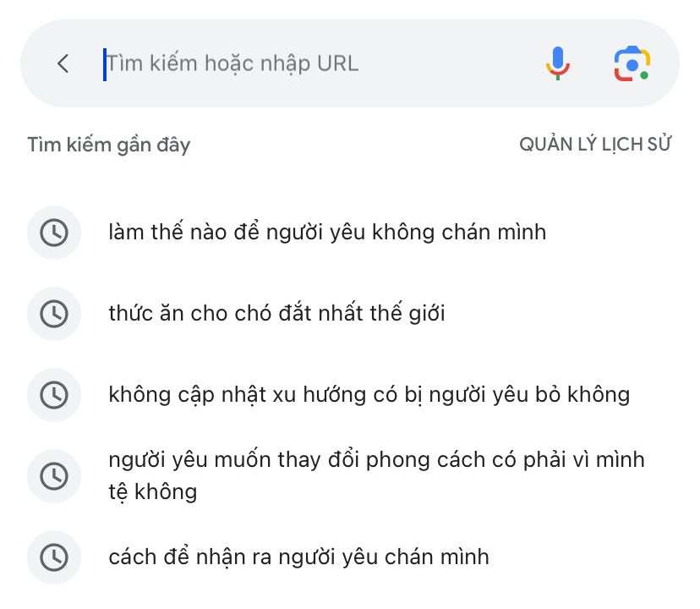Click the clock icon beside "thức ăn cho chó"
Viewport: 700px width, 609px height.
coord(54,314)
